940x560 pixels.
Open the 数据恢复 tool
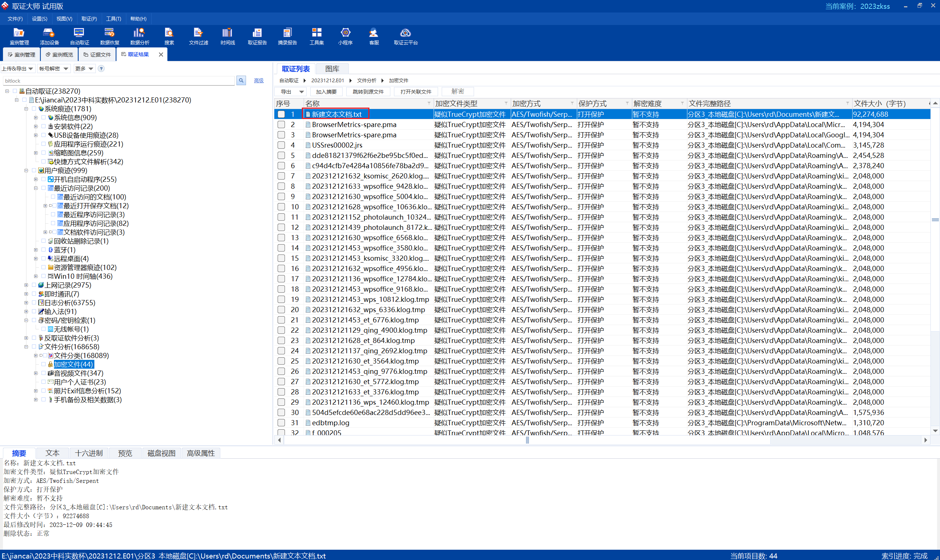coord(109,36)
